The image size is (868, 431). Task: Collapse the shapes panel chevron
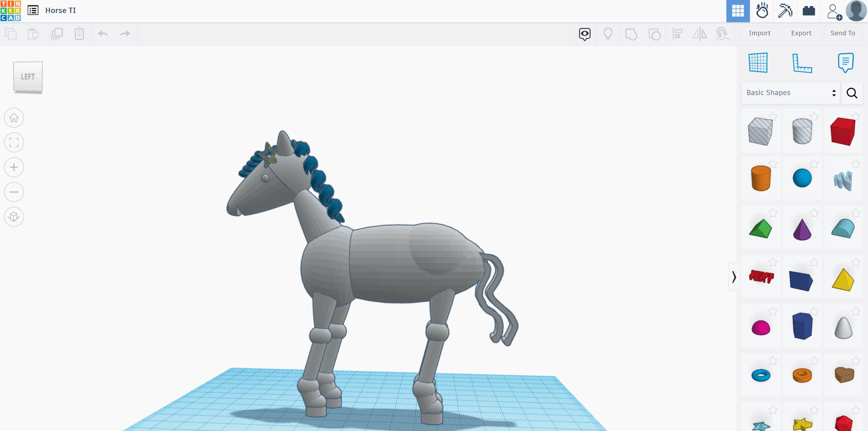point(734,277)
